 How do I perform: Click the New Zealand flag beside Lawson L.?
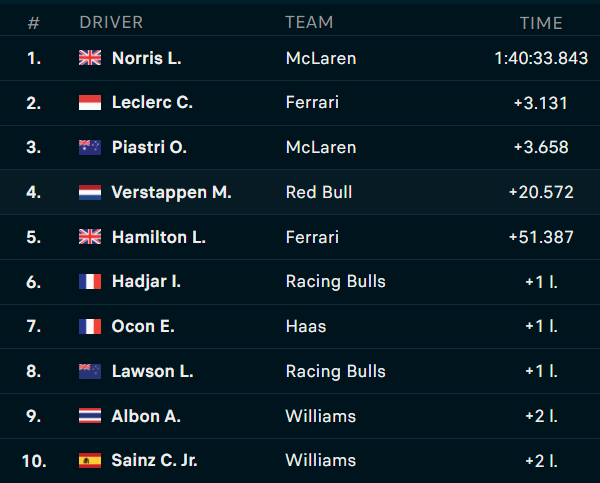point(90,371)
